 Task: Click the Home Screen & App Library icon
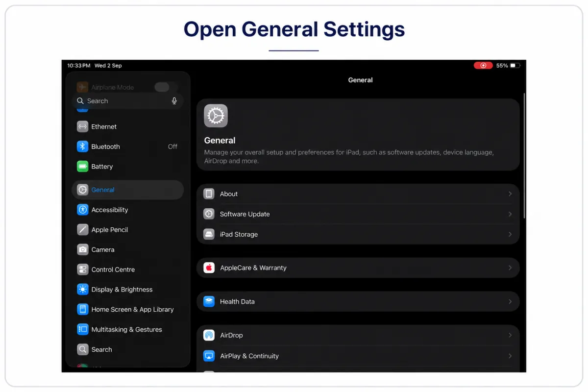82,310
